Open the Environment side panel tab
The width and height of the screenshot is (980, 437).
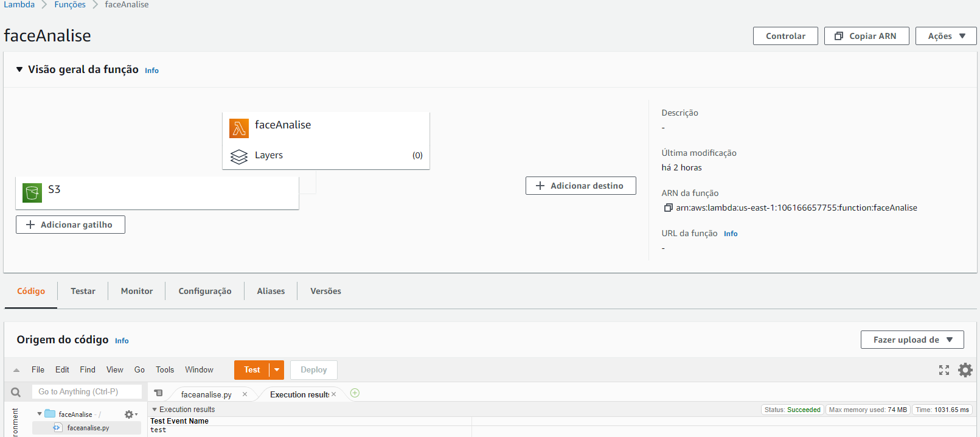coord(15,422)
